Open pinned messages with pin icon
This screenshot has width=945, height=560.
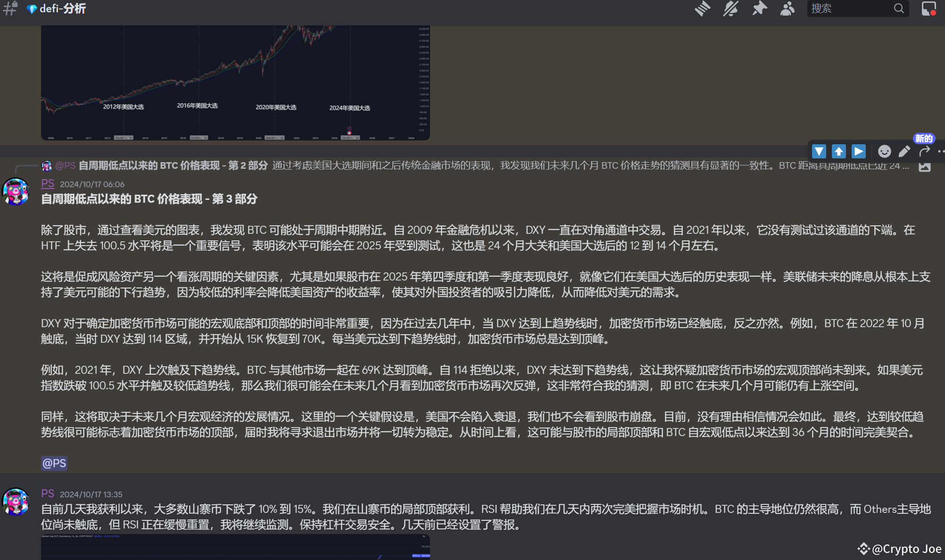[759, 8]
